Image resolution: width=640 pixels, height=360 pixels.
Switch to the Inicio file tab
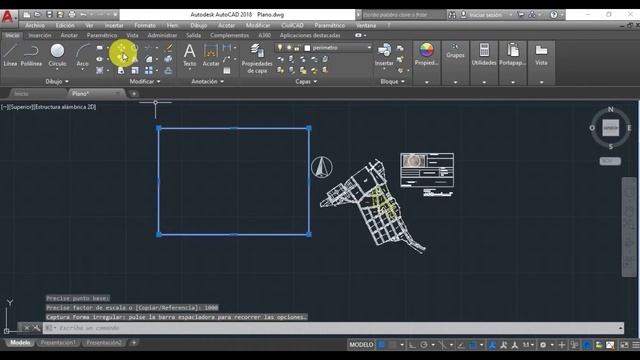[21, 93]
